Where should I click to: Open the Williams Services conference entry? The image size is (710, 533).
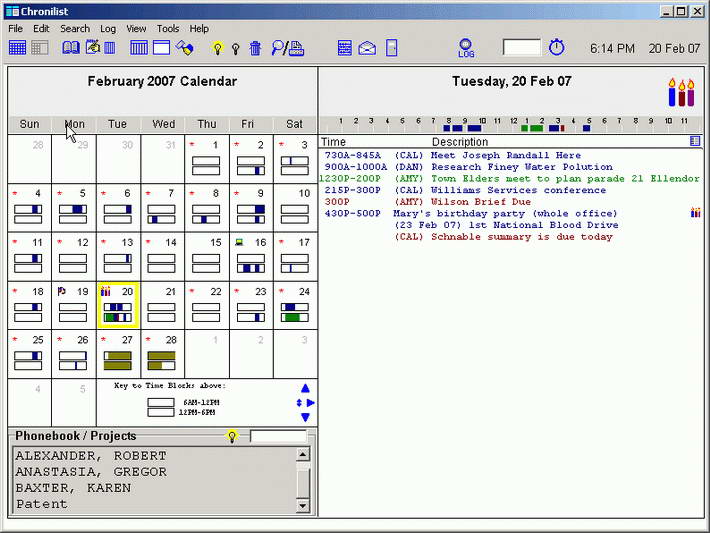[518, 190]
